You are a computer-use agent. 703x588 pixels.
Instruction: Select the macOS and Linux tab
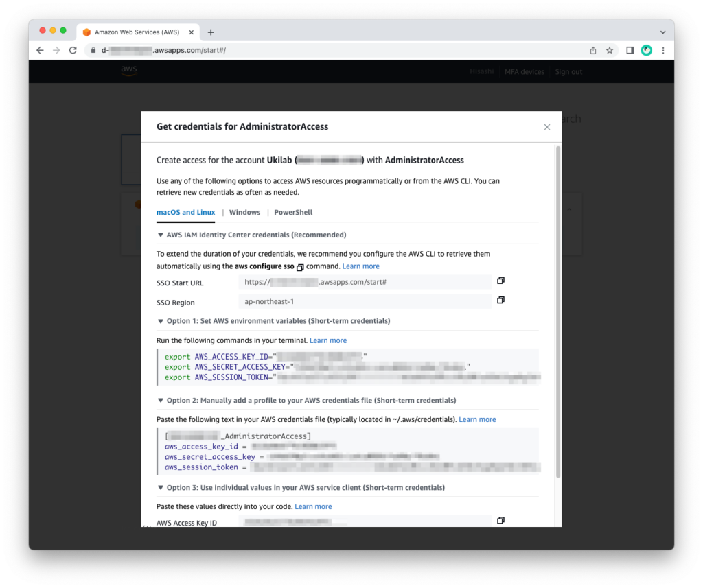[x=185, y=213]
